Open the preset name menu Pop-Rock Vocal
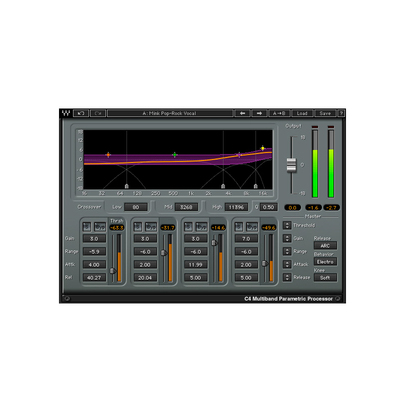 [170, 113]
